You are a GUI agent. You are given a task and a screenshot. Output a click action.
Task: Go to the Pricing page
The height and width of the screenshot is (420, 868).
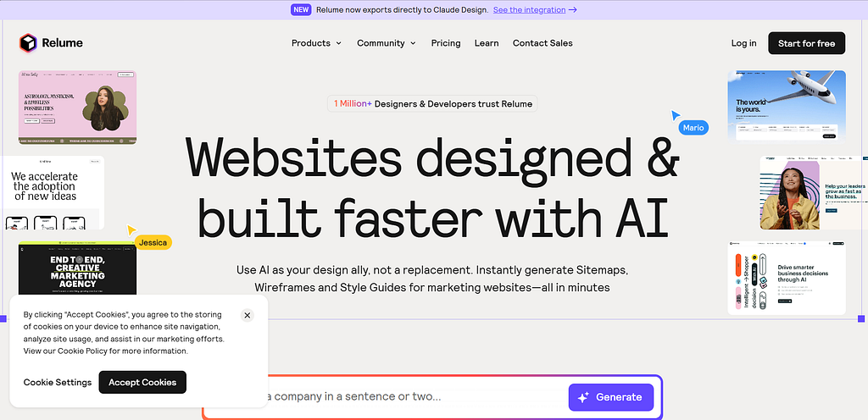446,43
